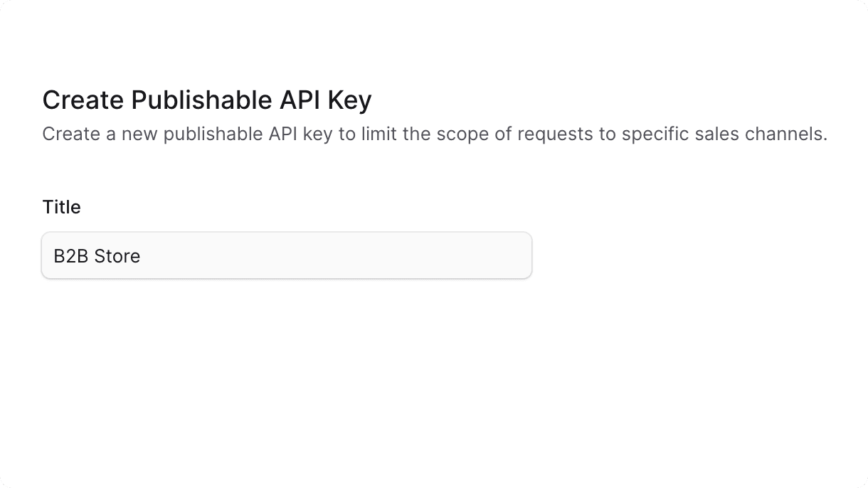
Task: Select the text B2B Store
Action: tap(96, 256)
